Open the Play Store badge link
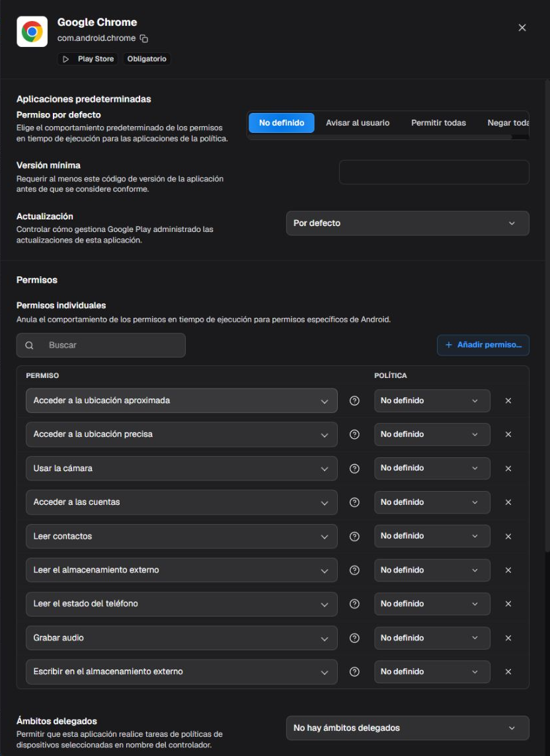The image size is (550, 756). [88, 59]
